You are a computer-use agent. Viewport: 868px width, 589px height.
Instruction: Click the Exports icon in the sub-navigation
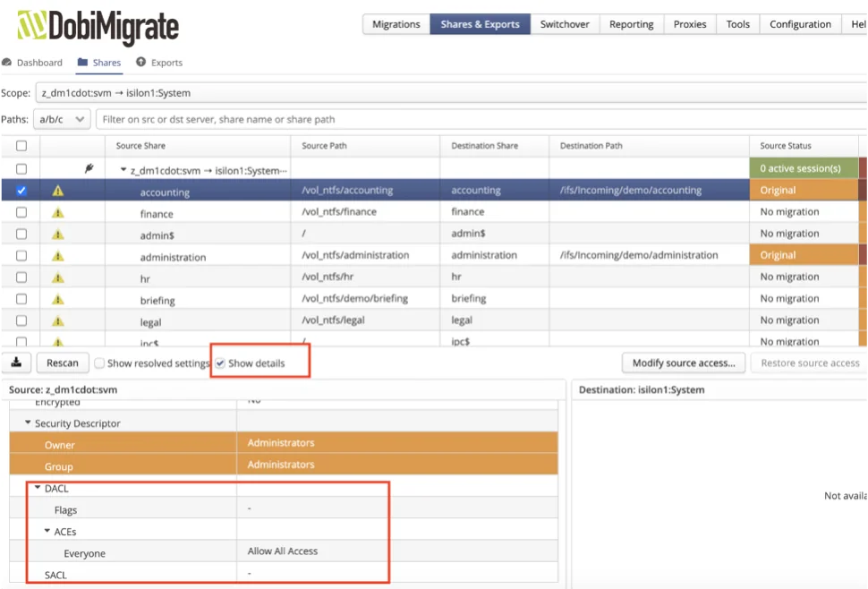141,63
